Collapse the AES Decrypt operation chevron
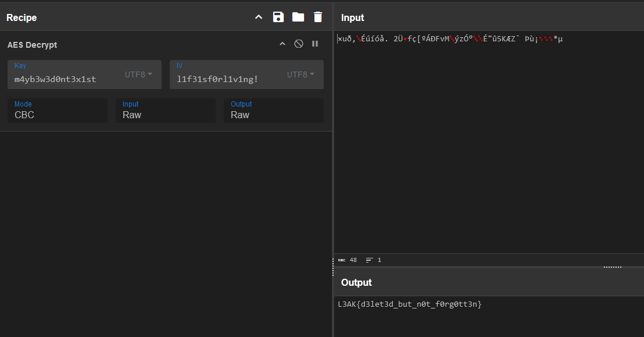The height and width of the screenshot is (337, 644). point(282,44)
